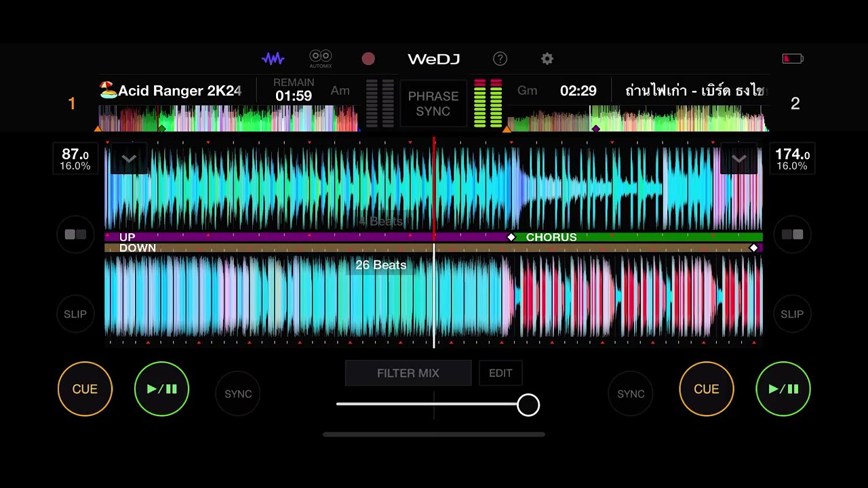The image size is (868, 488).
Task: Expand deck 1 panel with chevron
Action: 129,159
